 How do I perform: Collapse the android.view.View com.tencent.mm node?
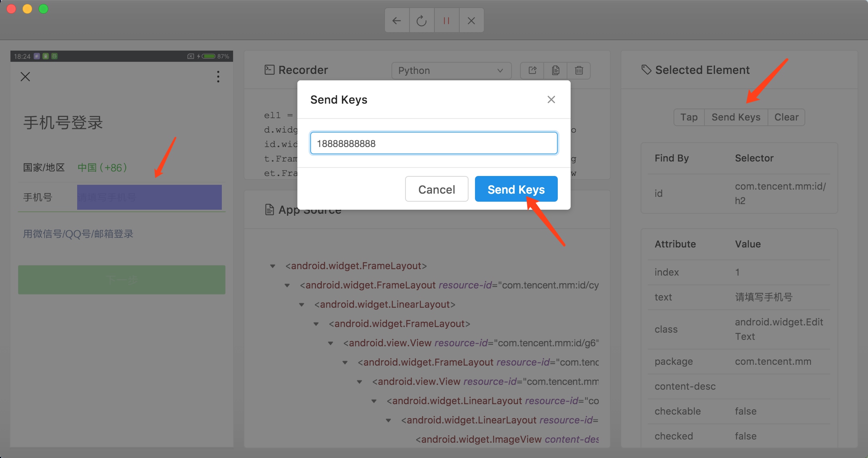360,382
